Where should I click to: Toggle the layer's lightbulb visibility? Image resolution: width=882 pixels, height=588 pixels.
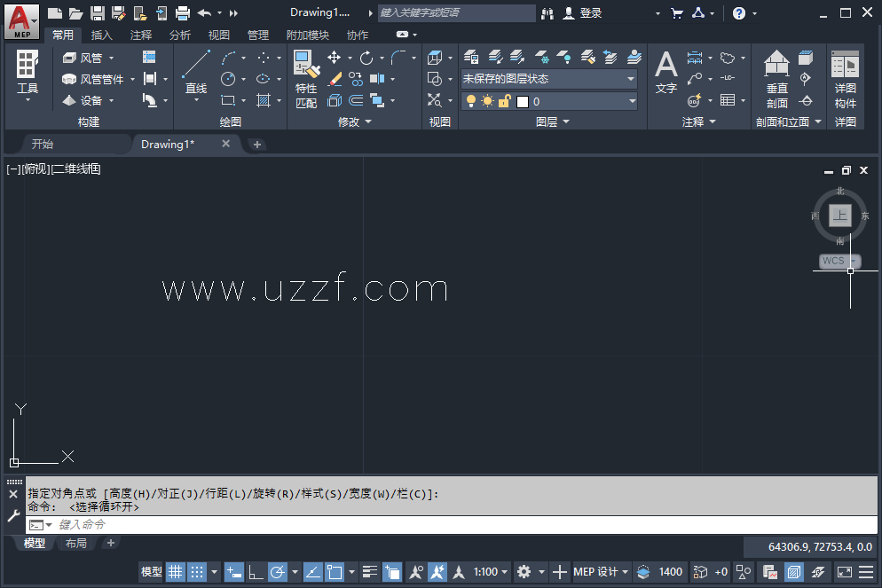(x=471, y=101)
